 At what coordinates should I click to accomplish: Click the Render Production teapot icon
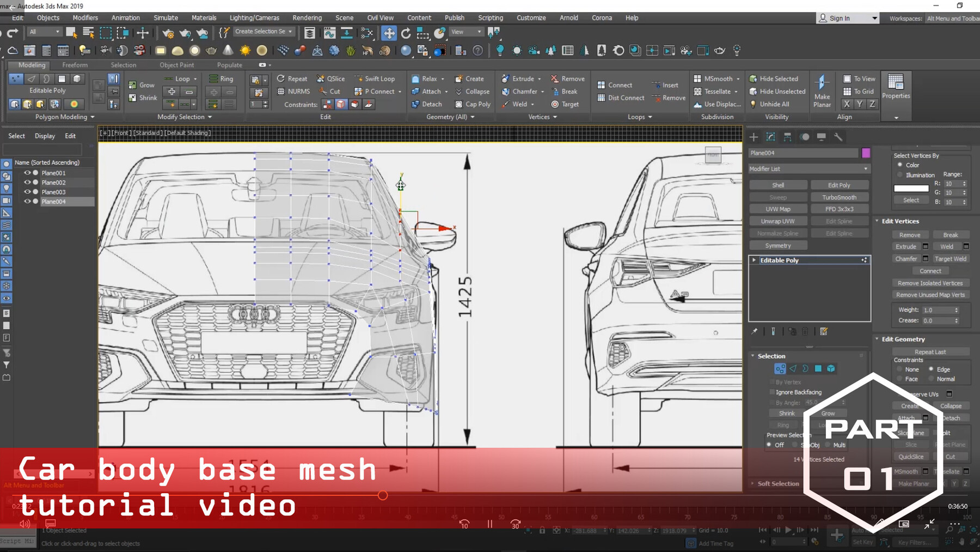pyautogui.click(x=720, y=50)
